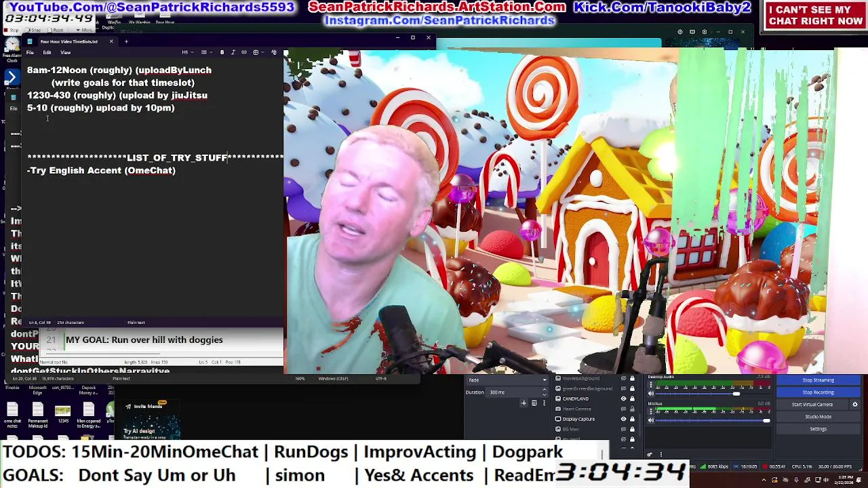Adjust transition Duration 300 ms spinner
Screen dimensions: 868x488
pyautogui.click(x=517, y=392)
